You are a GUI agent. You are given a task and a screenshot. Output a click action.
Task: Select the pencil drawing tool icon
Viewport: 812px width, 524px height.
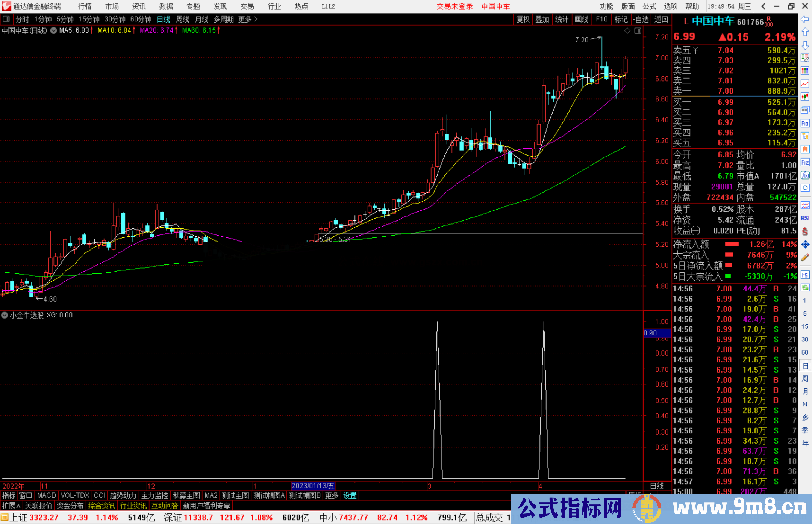coord(805,257)
